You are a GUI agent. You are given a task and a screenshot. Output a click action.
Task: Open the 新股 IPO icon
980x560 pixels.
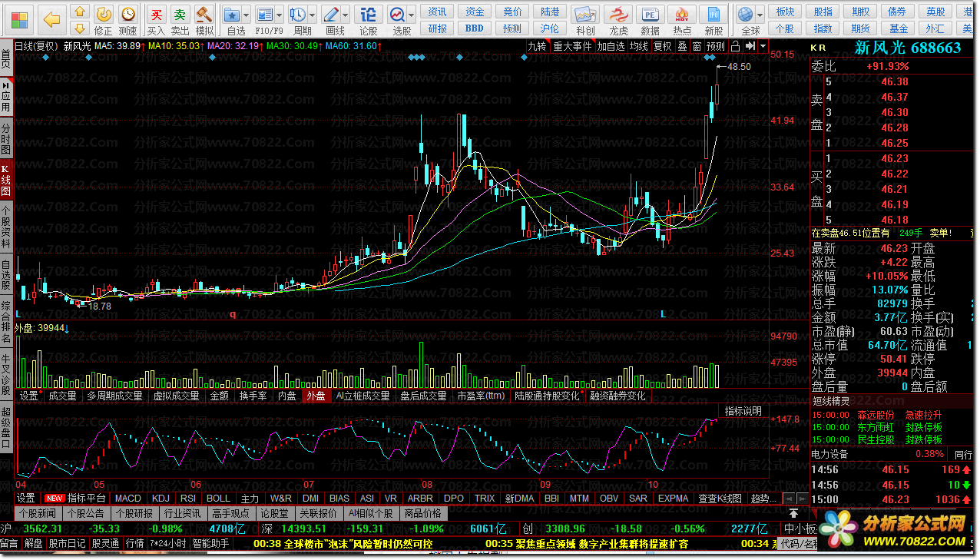click(x=714, y=20)
